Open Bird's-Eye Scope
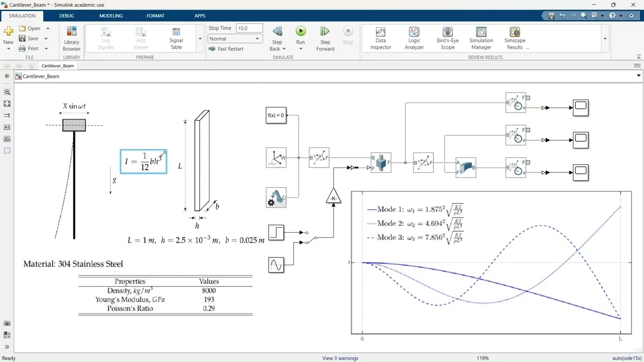The image size is (644, 362). pos(447,39)
